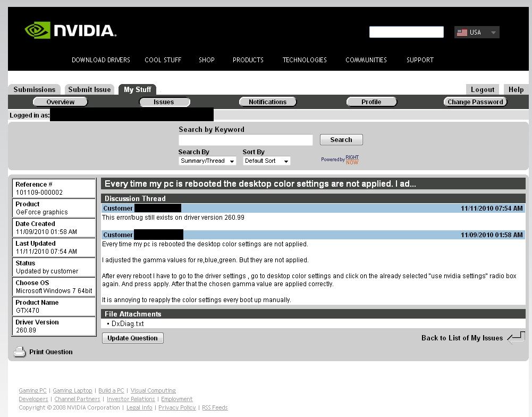Viewport: 532px width, 417px height.
Task: Switch to the Submissions tab
Action: 34,89
